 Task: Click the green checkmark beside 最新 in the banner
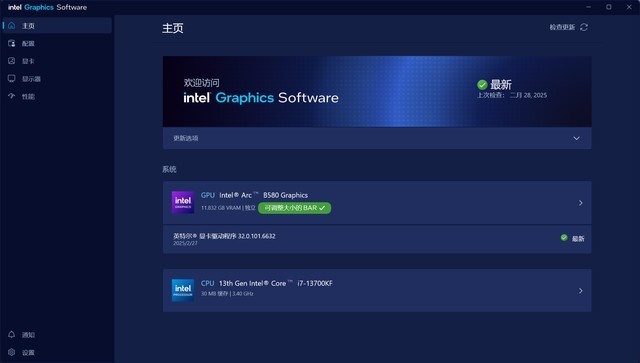(482, 85)
